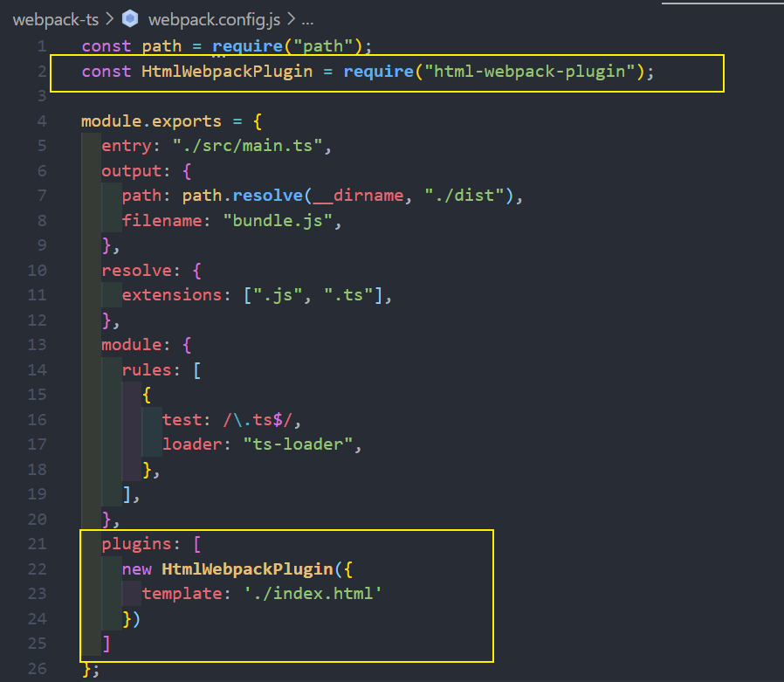This screenshot has height=682, width=784.
Task: Click the webpack file icon in breadcrumb
Action: click(x=130, y=19)
